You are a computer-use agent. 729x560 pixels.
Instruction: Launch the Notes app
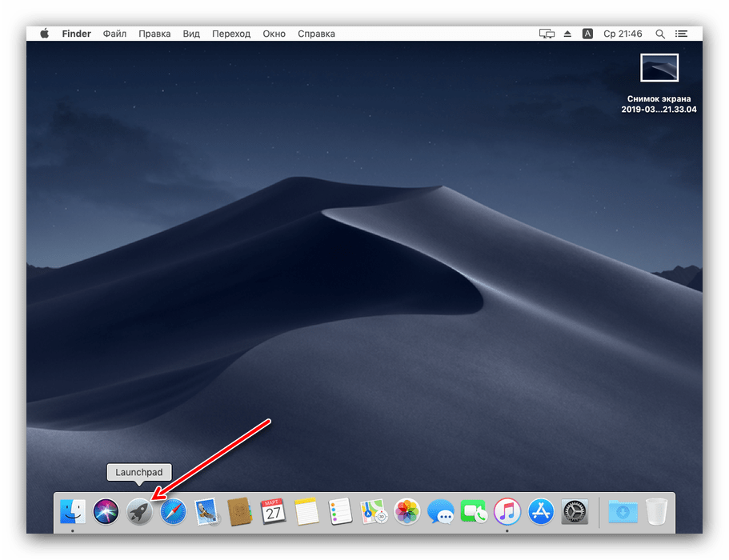[x=306, y=512]
